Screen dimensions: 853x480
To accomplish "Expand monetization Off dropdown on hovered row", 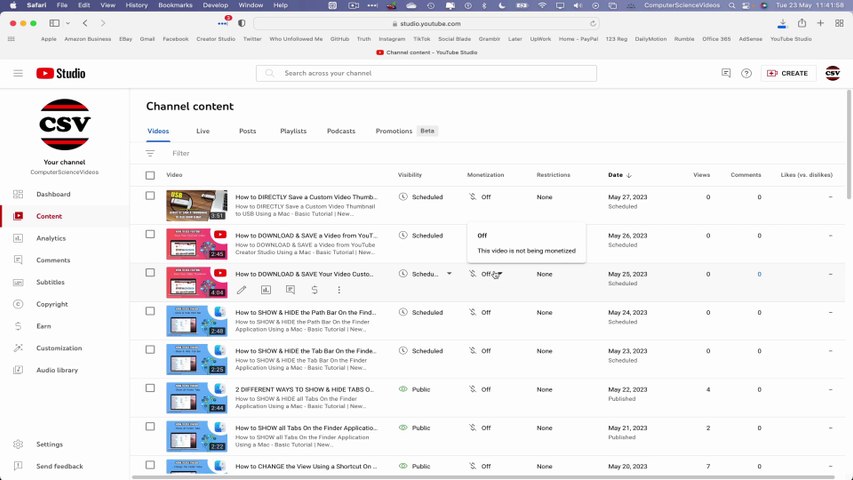I will [x=499, y=274].
